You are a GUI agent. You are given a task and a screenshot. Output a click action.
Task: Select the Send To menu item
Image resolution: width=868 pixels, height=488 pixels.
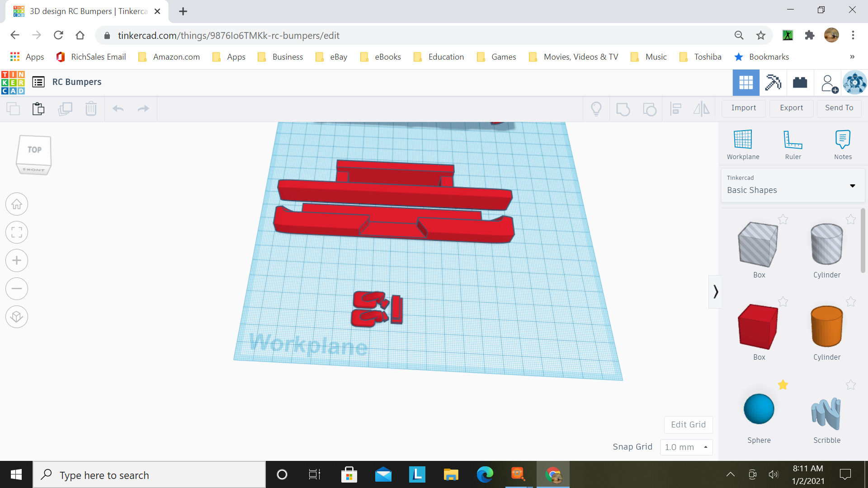[x=838, y=108]
